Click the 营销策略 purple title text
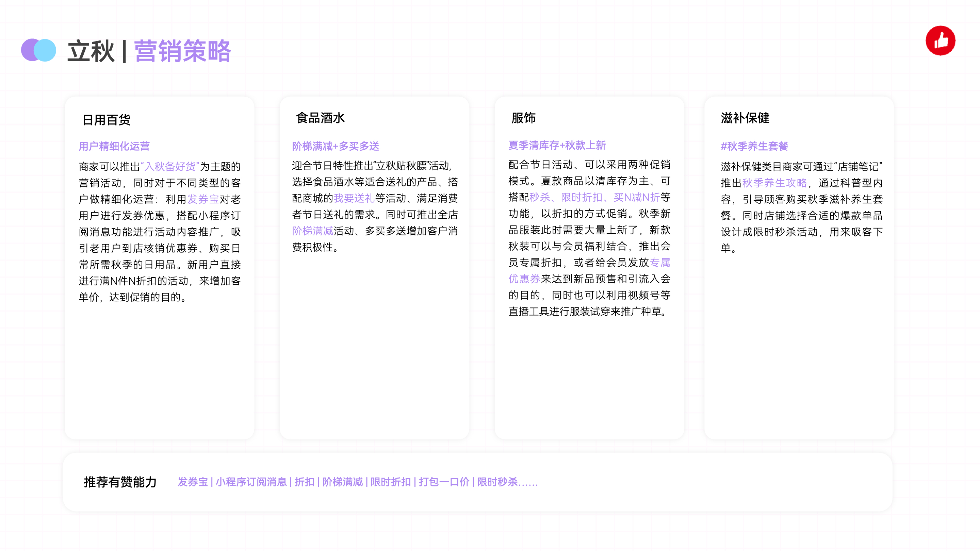Image resolution: width=980 pixels, height=551 pixels. pyautogui.click(x=183, y=51)
